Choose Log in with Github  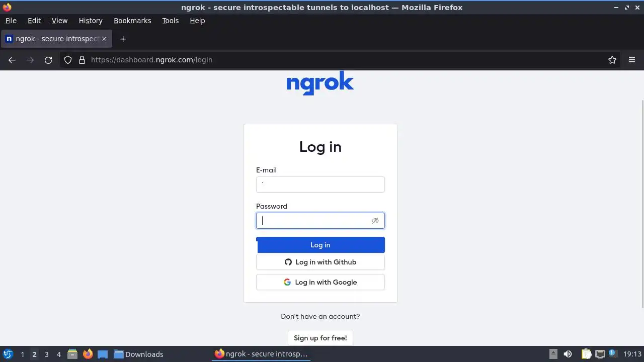coord(320,262)
